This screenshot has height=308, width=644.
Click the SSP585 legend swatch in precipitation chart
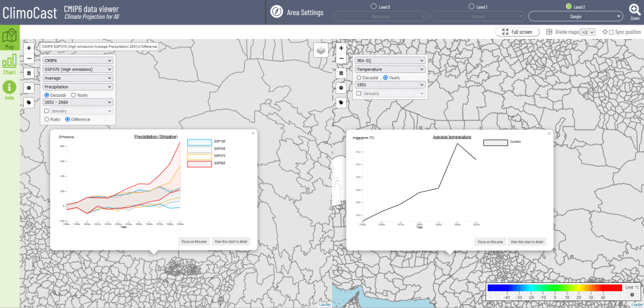tap(199, 164)
